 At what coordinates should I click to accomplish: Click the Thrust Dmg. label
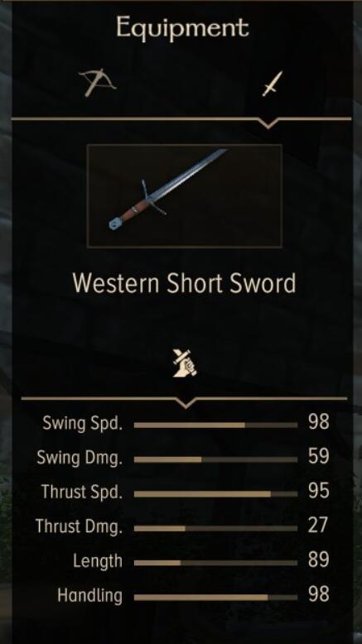coord(79,526)
